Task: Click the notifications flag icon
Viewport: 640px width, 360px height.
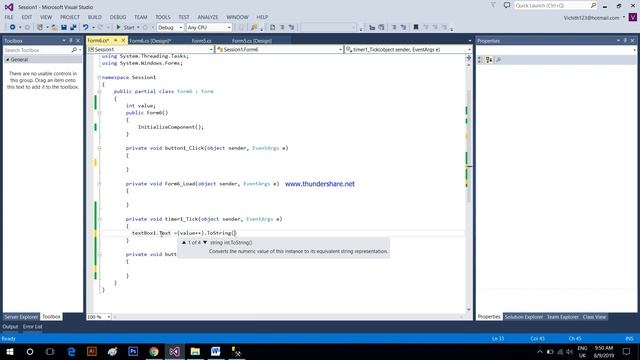Action: coord(493,5)
